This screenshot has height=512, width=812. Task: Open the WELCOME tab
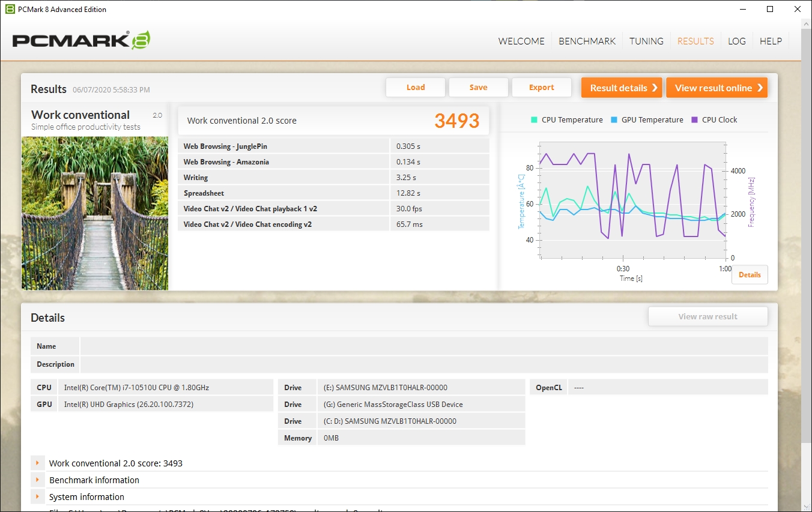521,41
